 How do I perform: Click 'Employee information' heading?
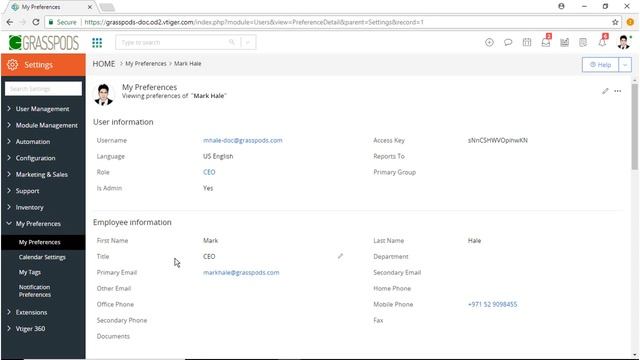click(x=132, y=222)
